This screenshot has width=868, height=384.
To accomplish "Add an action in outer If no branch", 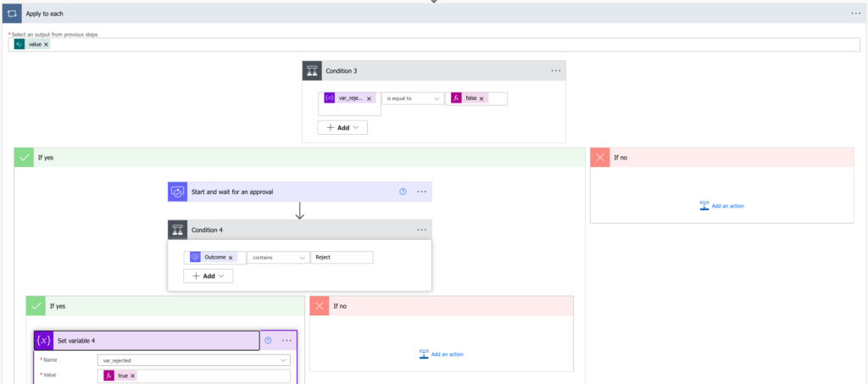I will coord(722,206).
